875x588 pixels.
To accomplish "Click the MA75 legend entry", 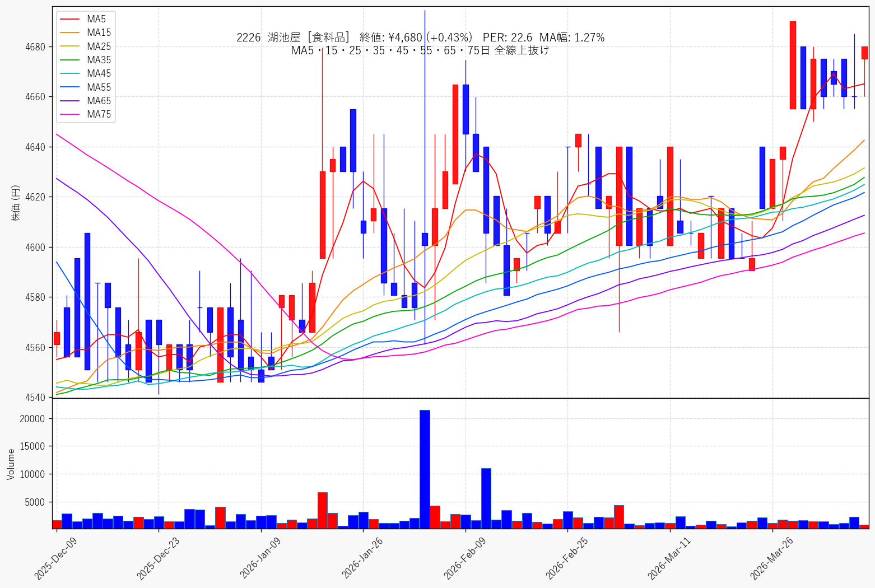I will coord(85,114).
